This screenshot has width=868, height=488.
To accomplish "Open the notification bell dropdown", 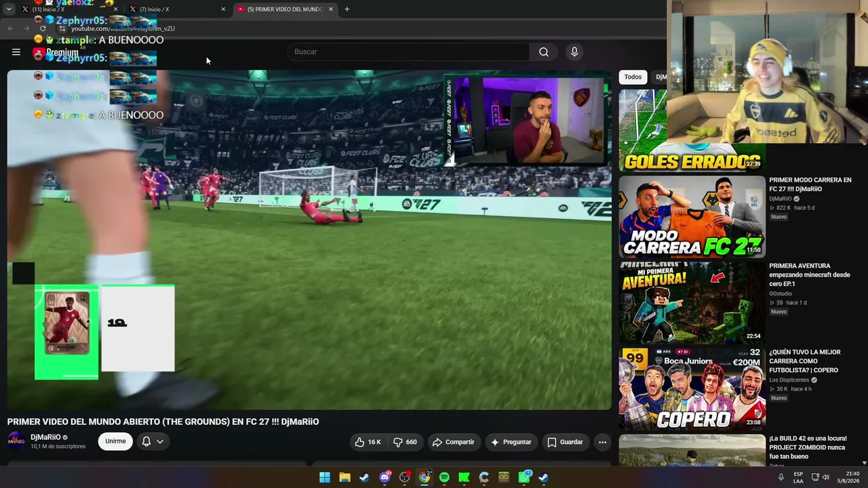I will click(153, 441).
